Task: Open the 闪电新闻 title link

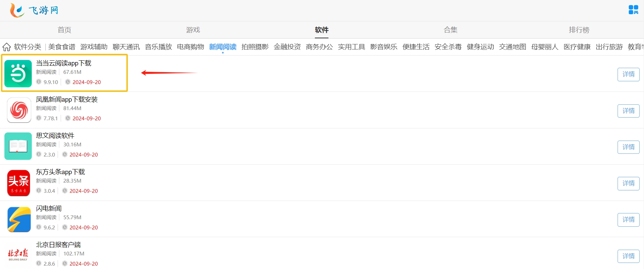Action: click(x=49, y=208)
